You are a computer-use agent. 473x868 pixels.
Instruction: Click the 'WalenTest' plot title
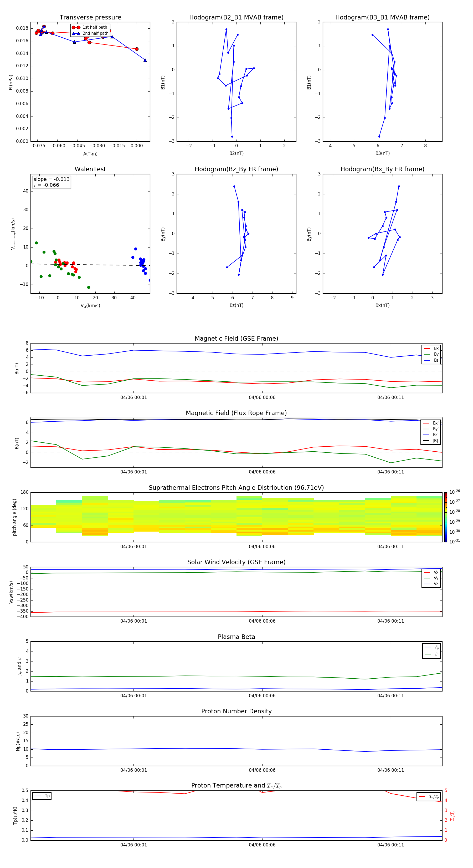tap(90, 169)
